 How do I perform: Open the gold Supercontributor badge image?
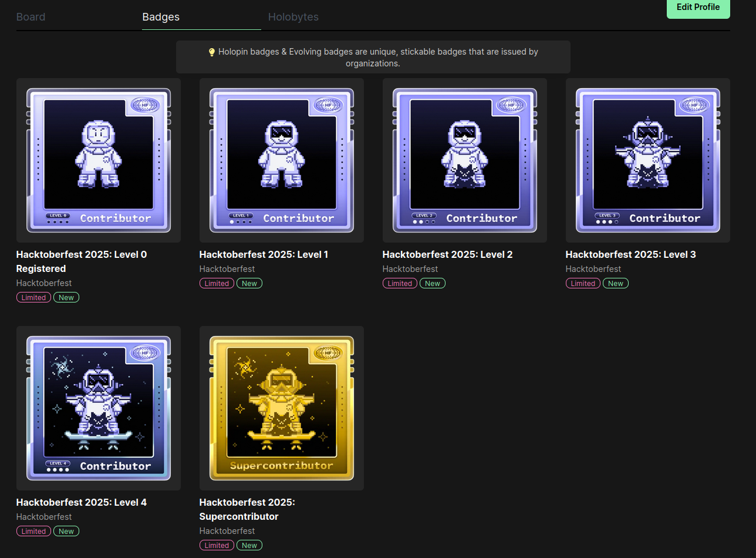click(x=282, y=408)
